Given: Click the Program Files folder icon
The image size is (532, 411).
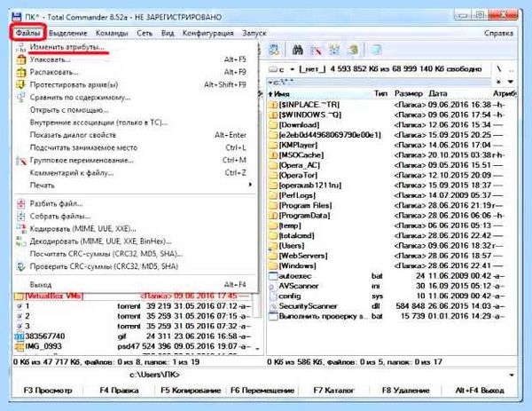Looking at the screenshot, I should pos(273,206).
